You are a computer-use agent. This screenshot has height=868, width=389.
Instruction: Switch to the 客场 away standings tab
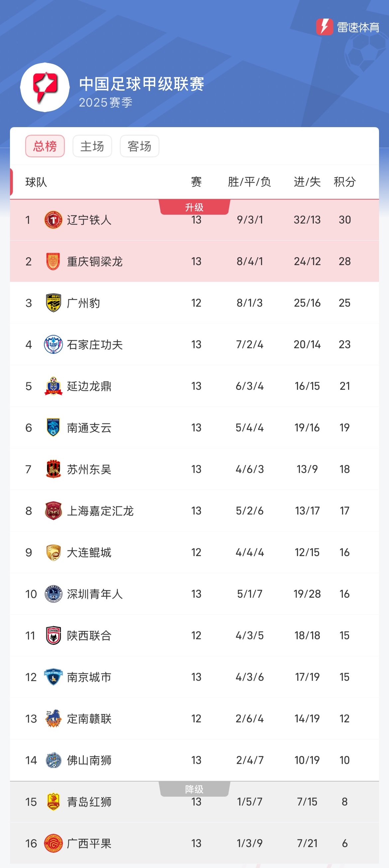pos(139,146)
